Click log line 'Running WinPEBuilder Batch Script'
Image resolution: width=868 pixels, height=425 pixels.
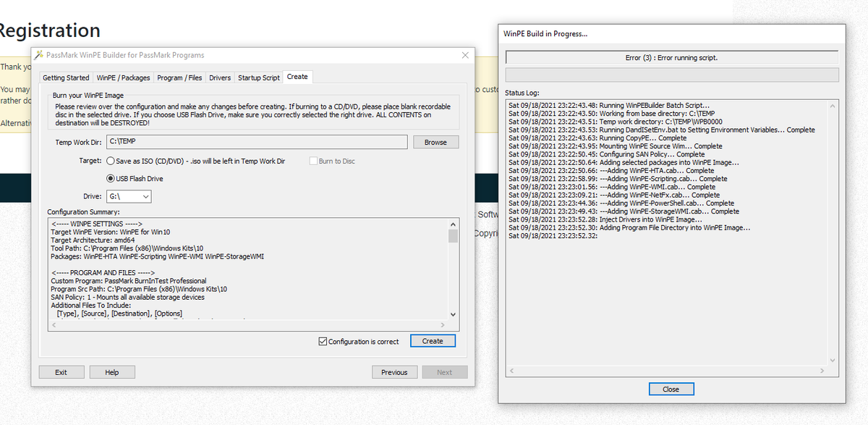(609, 105)
